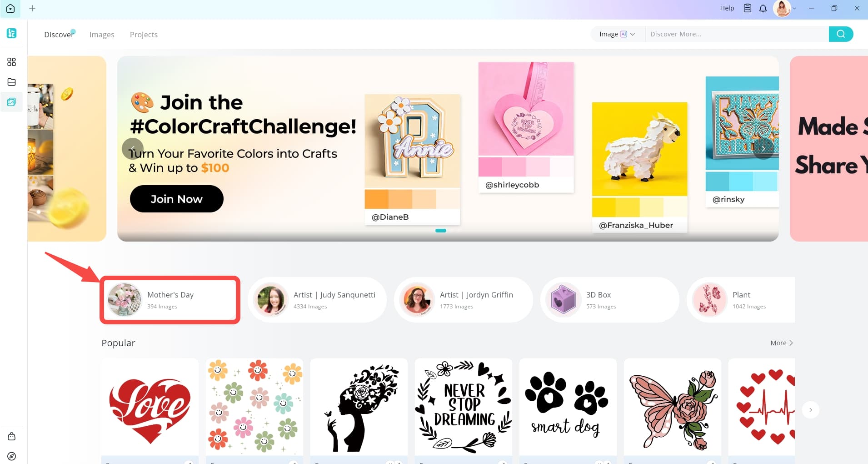Click the search magnifier button

click(841, 34)
